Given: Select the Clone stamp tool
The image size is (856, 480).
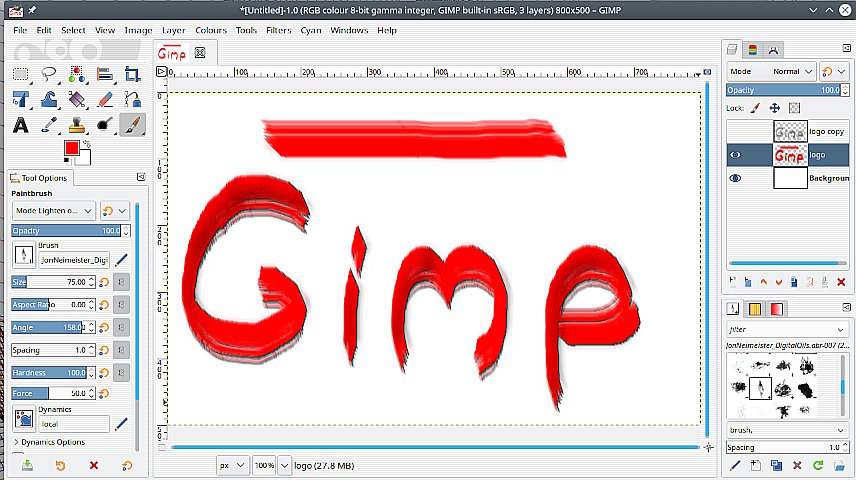Looking at the screenshot, I should 76,125.
